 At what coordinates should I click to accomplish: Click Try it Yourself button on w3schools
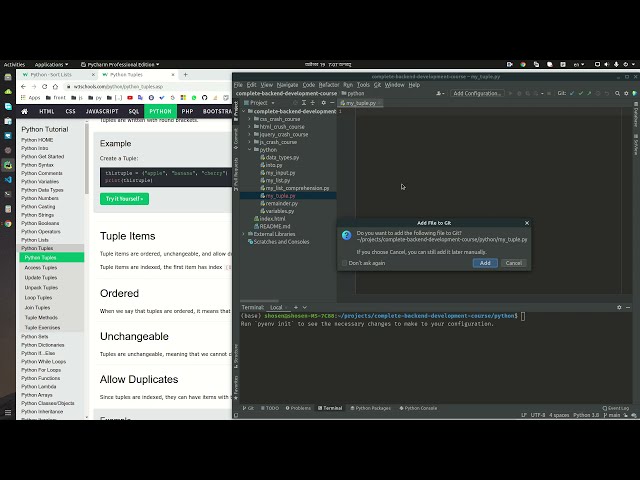(x=124, y=199)
